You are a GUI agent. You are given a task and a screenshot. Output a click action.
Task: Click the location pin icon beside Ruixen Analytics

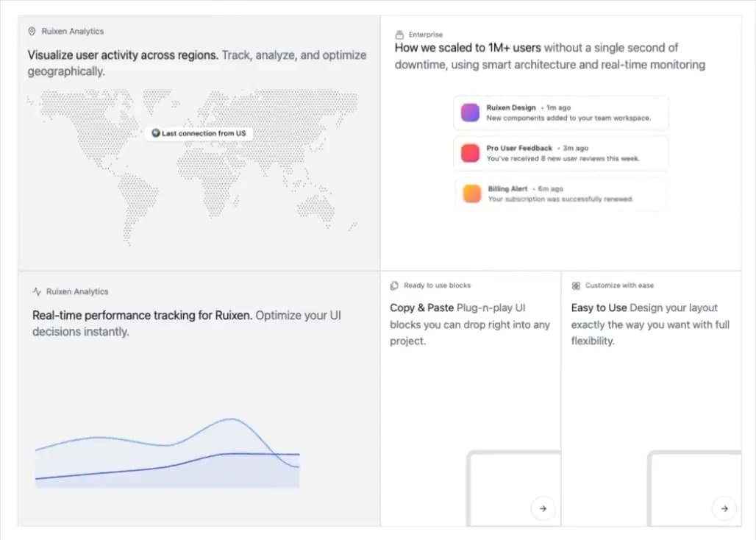pyautogui.click(x=32, y=32)
